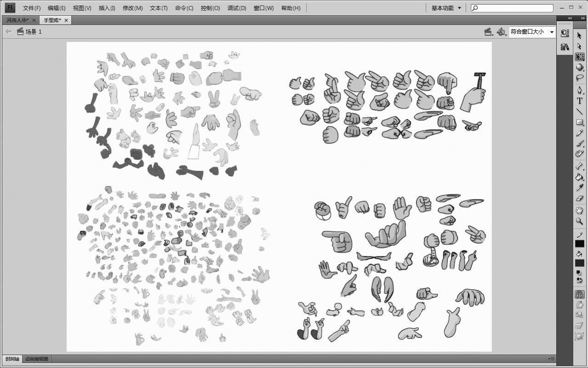This screenshot has height=368, width=588.
Task: Reset colors to black and white
Action: pyautogui.click(x=579, y=273)
